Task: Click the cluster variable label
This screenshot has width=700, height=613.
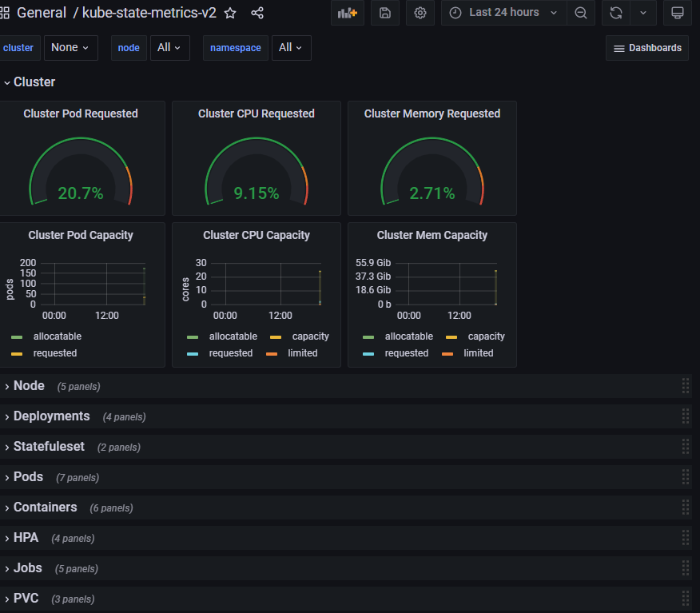Action: (x=18, y=48)
